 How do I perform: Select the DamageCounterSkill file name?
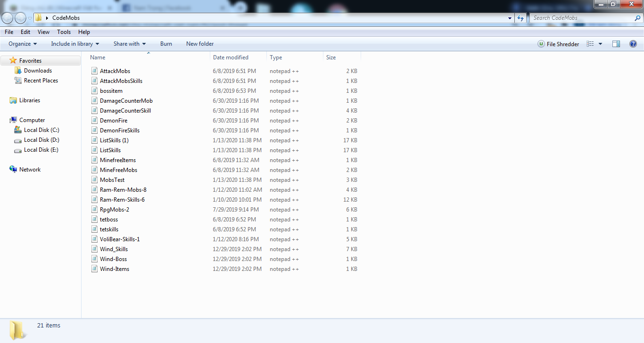tap(125, 111)
